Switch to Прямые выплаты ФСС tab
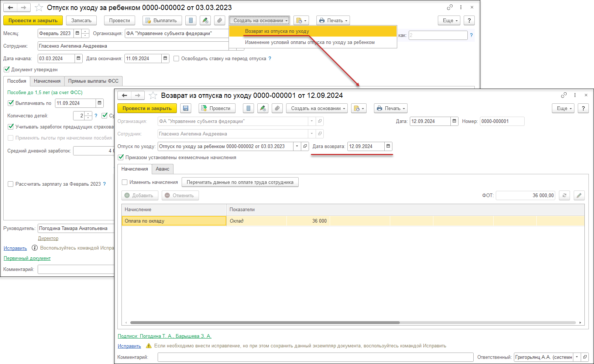The width and height of the screenshot is (594, 364). pyautogui.click(x=93, y=81)
